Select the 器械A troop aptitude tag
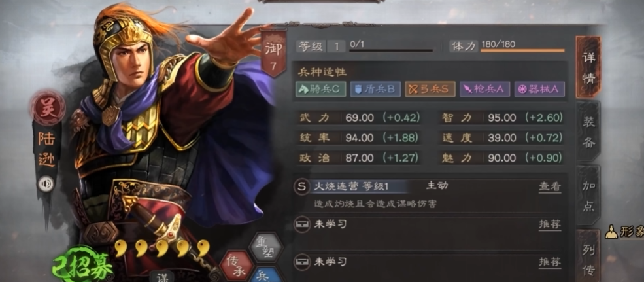Viewport: 644px width, 282px height. pos(539,89)
